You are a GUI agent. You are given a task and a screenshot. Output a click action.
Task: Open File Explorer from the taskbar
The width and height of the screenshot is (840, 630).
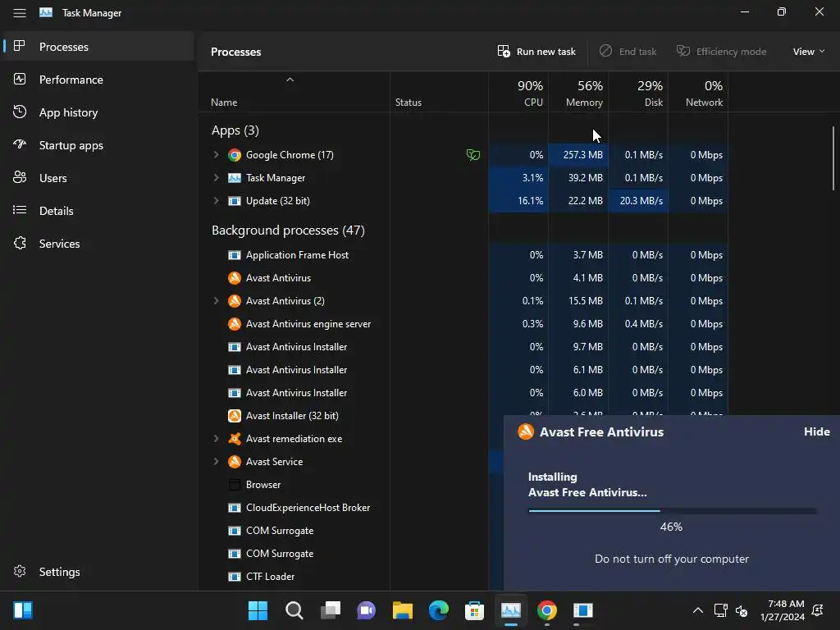(402, 610)
